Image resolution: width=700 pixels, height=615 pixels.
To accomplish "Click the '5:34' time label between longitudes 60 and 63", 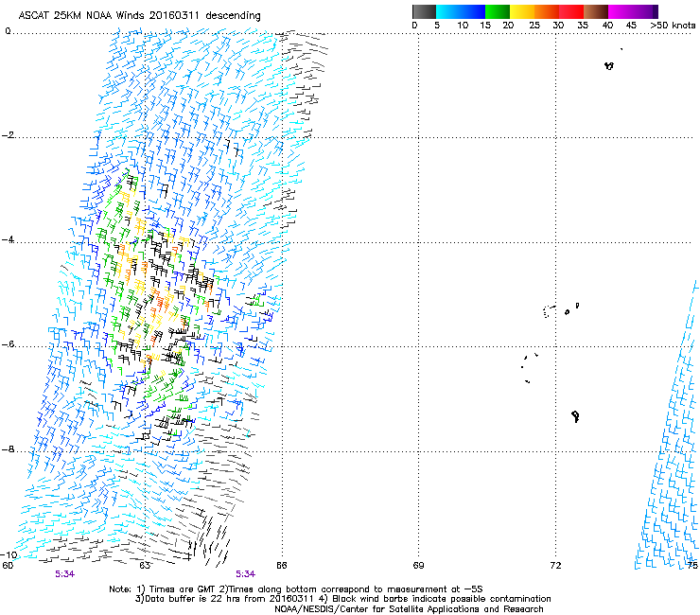I will pyautogui.click(x=64, y=574).
